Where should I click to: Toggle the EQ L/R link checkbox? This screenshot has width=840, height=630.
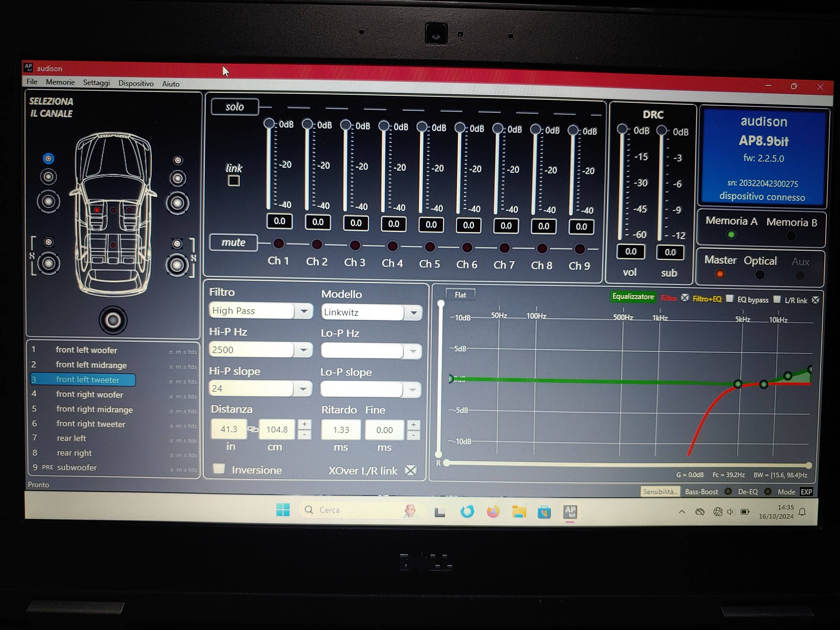815,300
